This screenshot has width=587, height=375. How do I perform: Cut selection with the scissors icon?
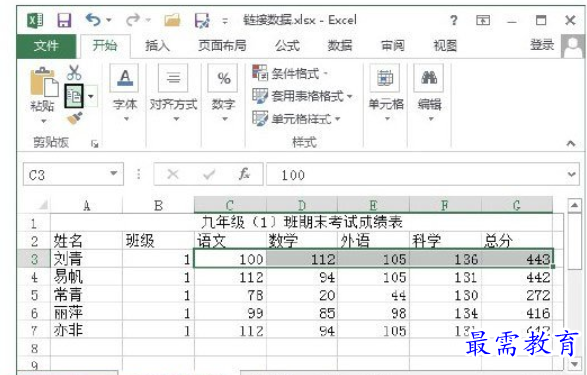tap(74, 72)
